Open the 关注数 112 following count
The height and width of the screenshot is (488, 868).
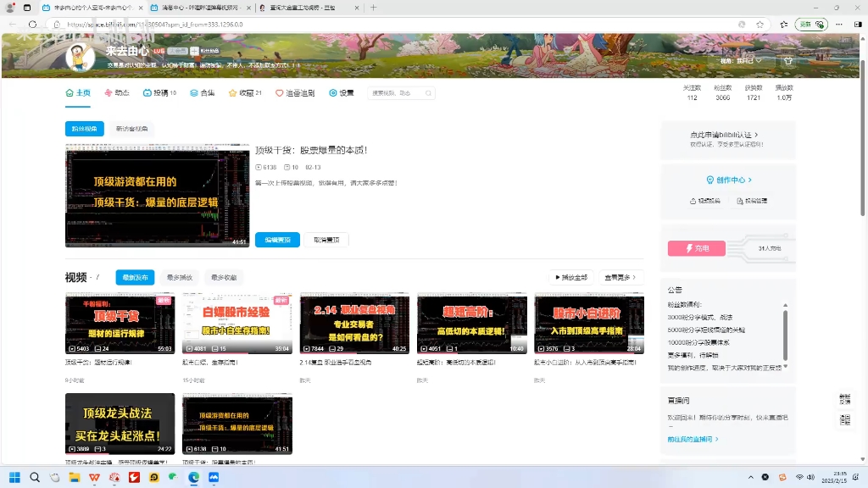(692, 92)
